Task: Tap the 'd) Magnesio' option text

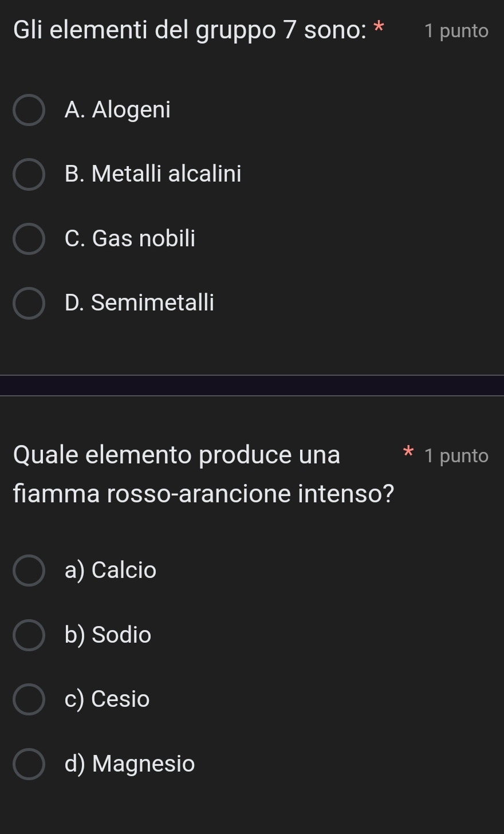Action: 129,764
